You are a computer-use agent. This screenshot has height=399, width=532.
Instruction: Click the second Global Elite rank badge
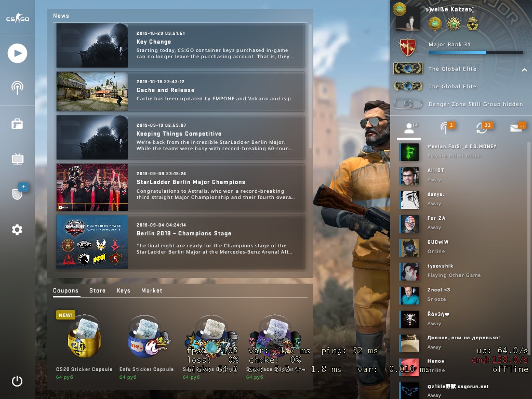click(x=408, y=86)
